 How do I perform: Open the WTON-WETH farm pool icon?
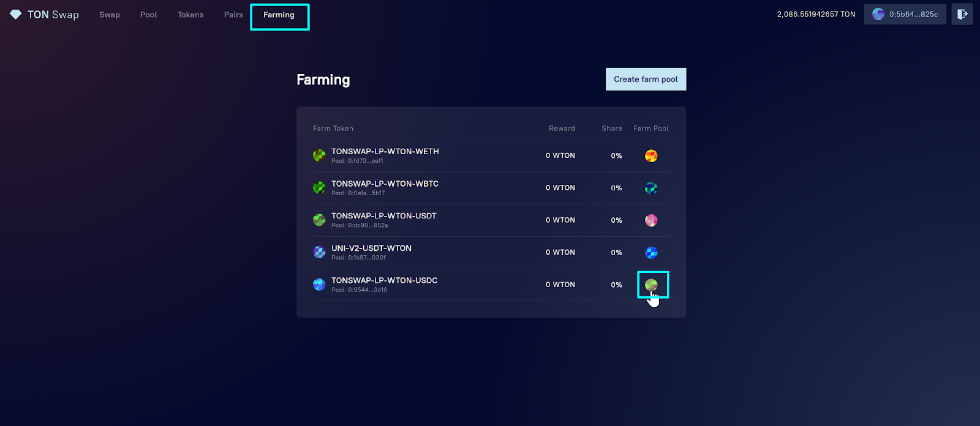(x=651, y=156)
